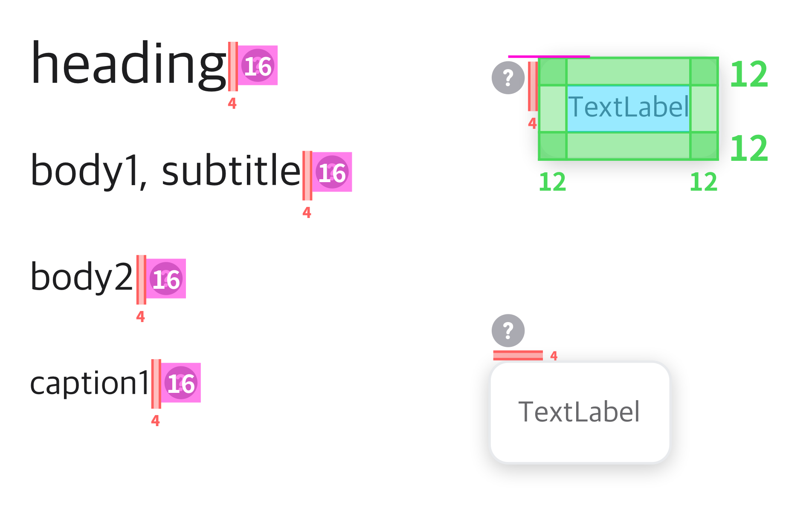Click the heading text
This screenshot has width=812, height=517.
pyautogui.click(x=128, y=65)
